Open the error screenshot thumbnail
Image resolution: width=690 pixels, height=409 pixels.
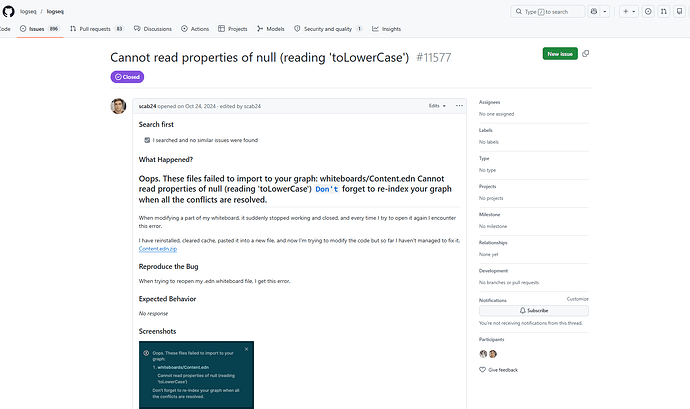[196, 375]
